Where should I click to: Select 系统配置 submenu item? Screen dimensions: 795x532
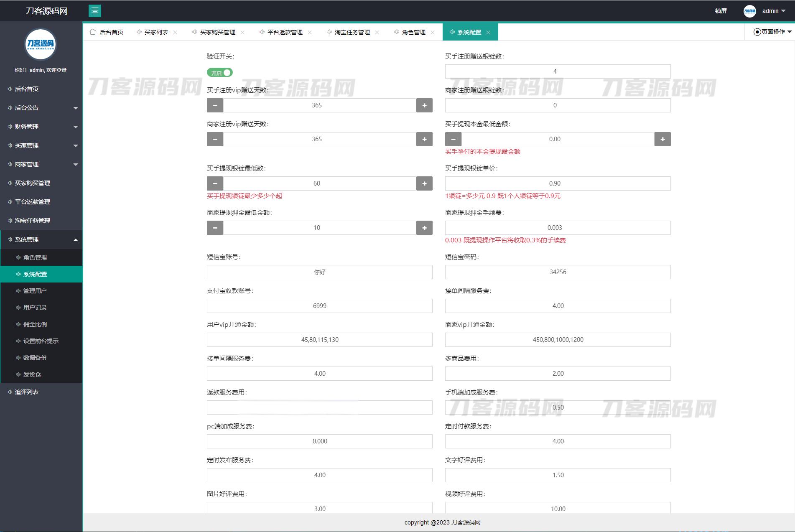tap(41, 274)
